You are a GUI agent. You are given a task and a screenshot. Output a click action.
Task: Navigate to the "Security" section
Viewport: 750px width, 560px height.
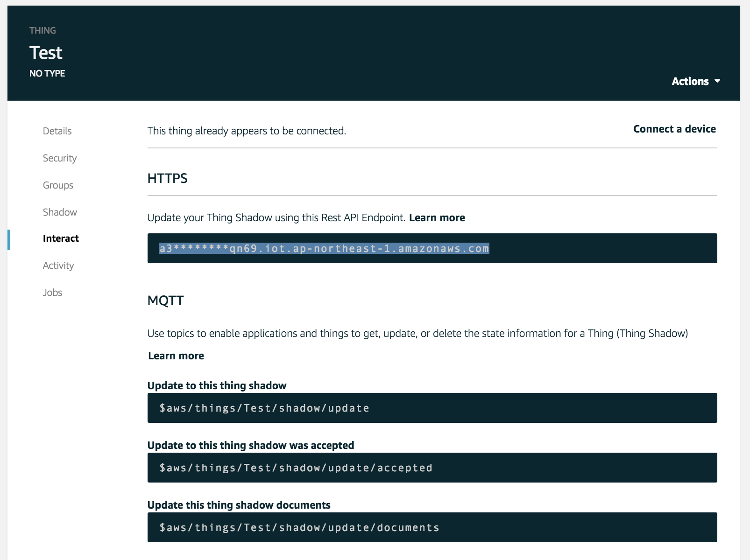(59, 158)
